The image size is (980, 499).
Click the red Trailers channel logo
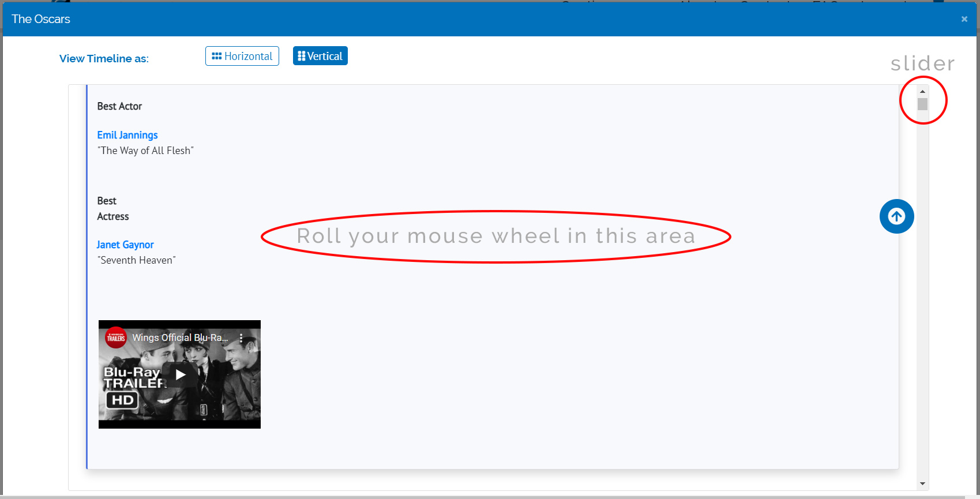115,338
